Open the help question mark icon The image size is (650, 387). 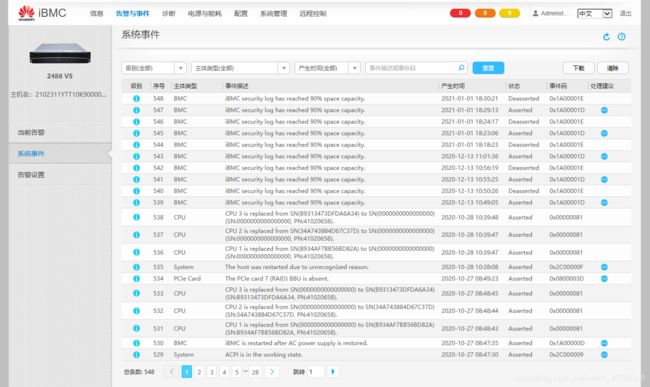pyautogui.click(x=621, y=36)
